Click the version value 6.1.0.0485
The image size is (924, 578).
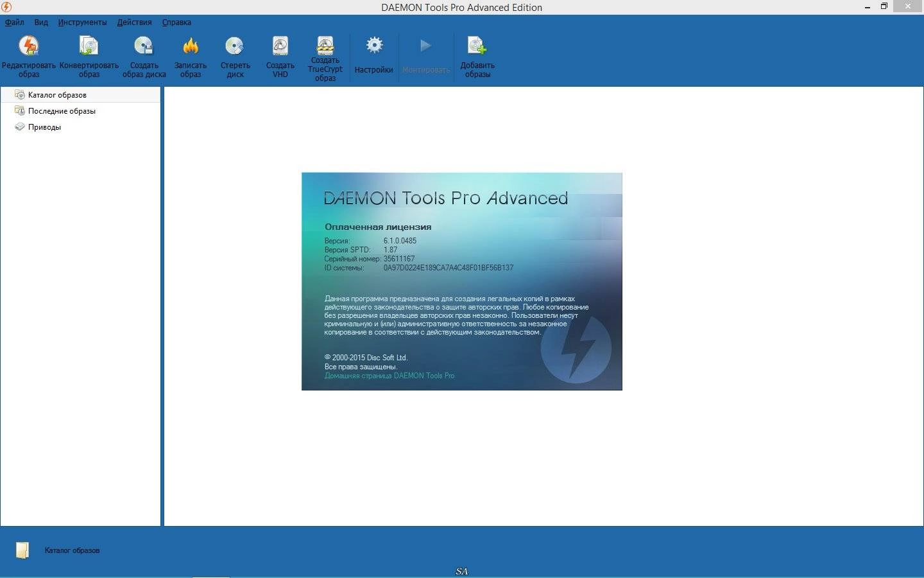(x=400, y=241)
